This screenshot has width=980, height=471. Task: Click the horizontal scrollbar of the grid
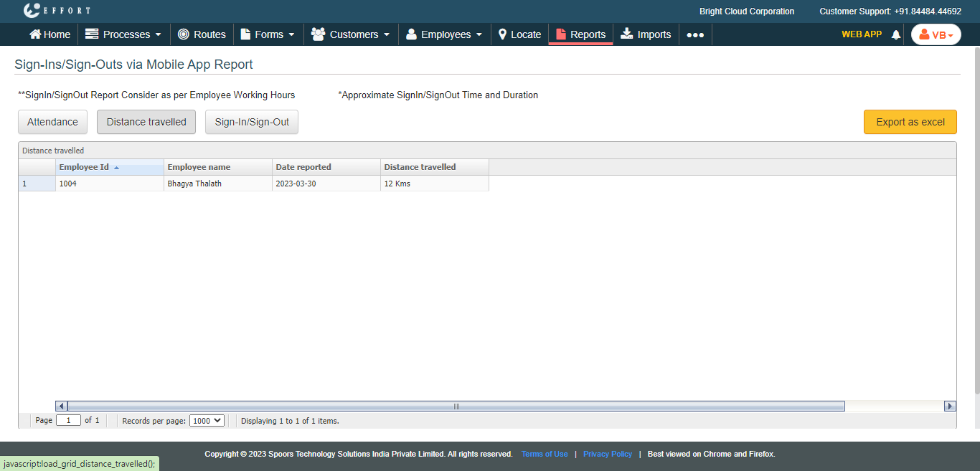(x=456, y=406)
